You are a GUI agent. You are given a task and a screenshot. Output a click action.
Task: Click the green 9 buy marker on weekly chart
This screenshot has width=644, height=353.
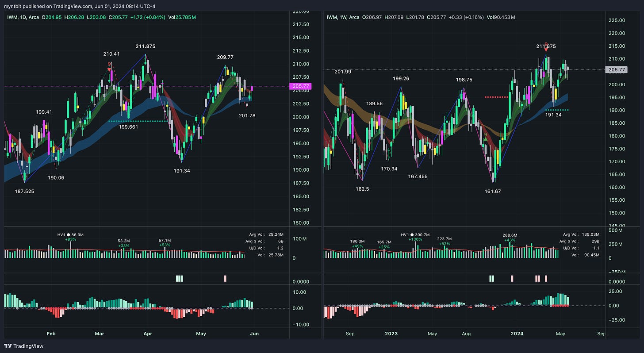point(486,136)
